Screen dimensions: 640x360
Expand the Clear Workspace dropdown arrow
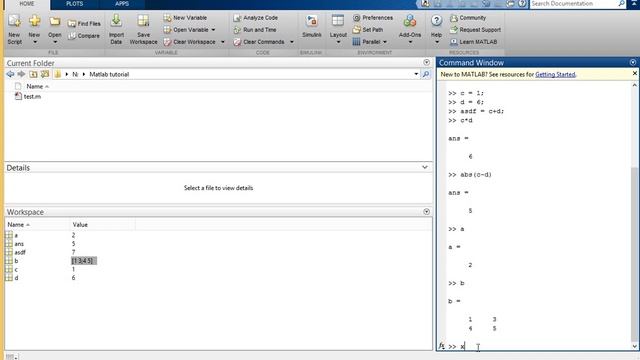(x=223, y=42)
